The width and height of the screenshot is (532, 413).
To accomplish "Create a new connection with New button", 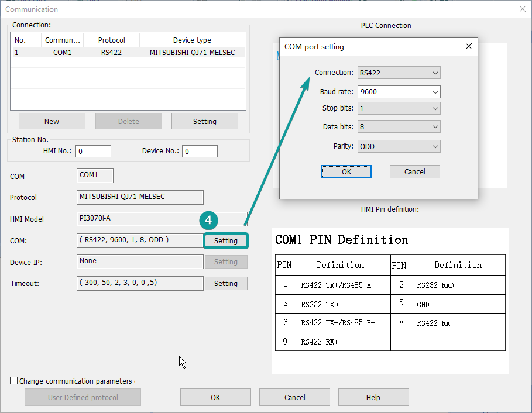I will 52,121.
